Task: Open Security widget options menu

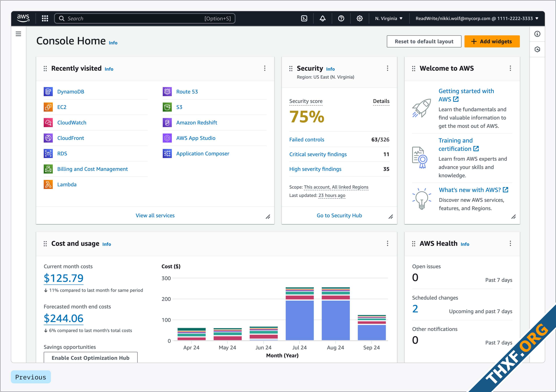Action: click(387, 68)
